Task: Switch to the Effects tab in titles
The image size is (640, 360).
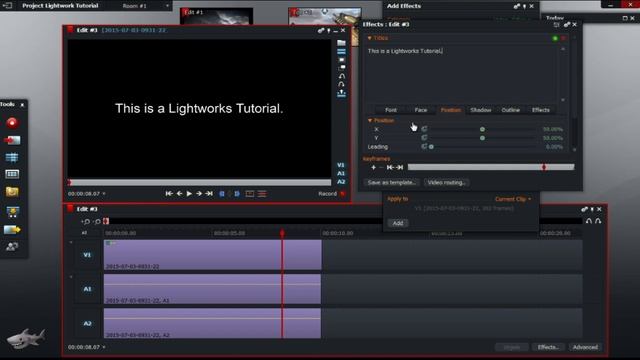Action: click(x=540, y=110)
